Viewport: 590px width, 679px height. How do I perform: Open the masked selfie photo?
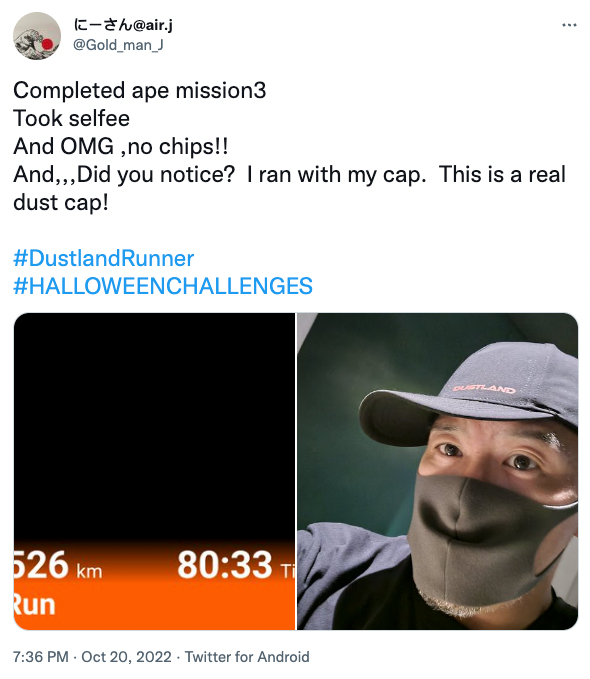[x=438, y=471]
